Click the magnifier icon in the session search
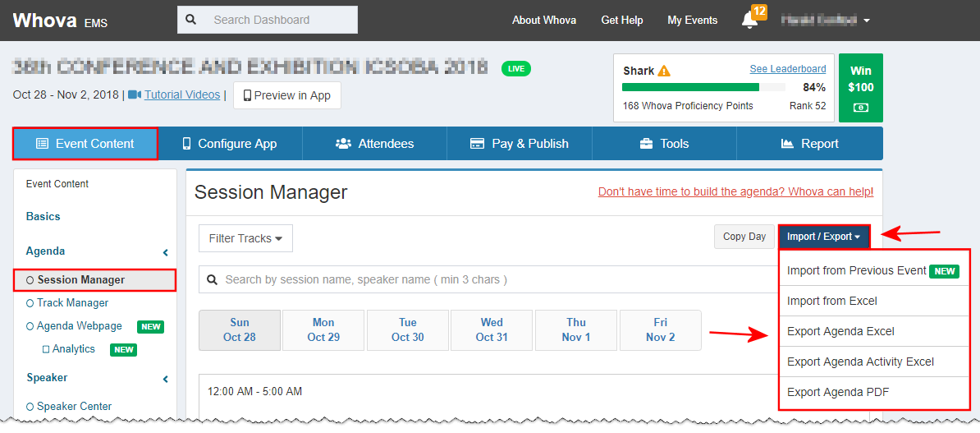Viewport: 980px width, 433px height. click(x=213, y=279)
